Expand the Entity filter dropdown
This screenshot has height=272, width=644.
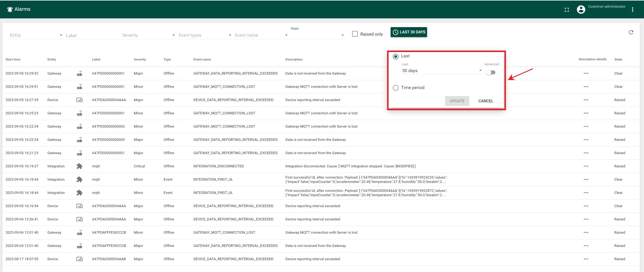point(61,35)
